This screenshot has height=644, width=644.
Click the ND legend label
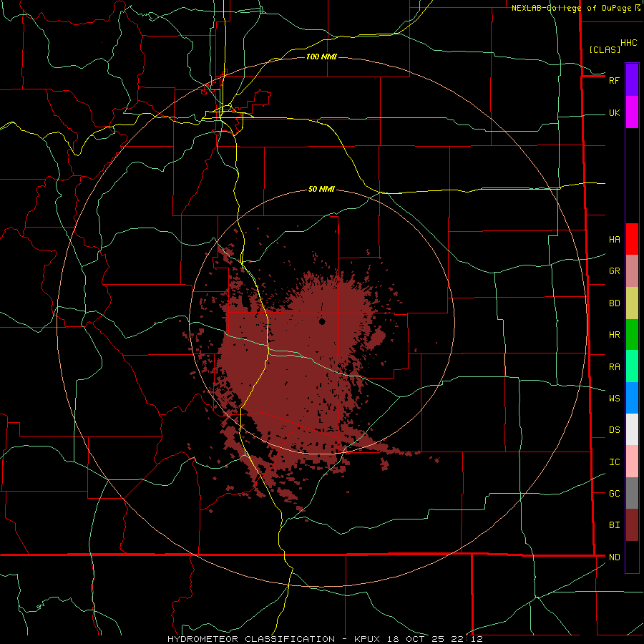click(614, 557)
